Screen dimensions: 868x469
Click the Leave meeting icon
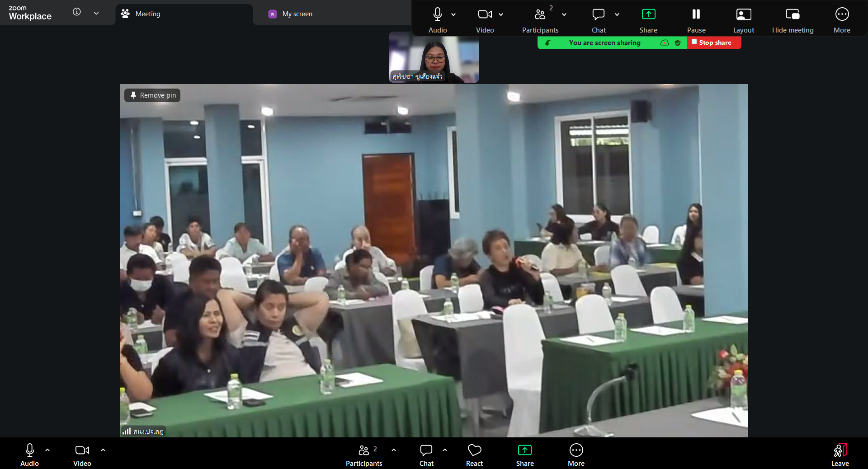pos(840,455)
